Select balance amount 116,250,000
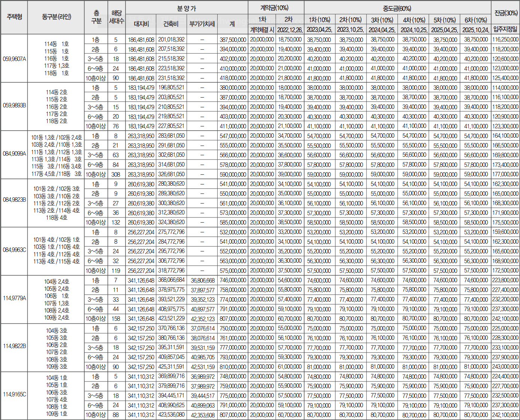The width and height of the screenshot is (520, 420). coord(505,39)
